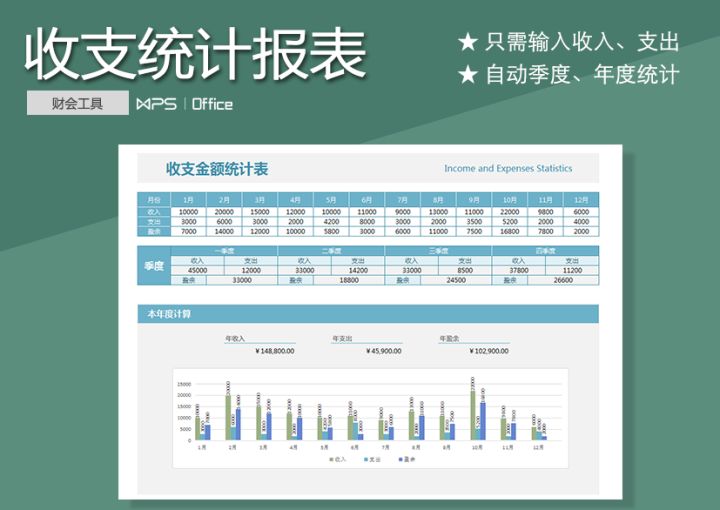The height and width of the screenshot is (510, 720).
Task: Click the December expense cell 4000
Action: [581, 221]
